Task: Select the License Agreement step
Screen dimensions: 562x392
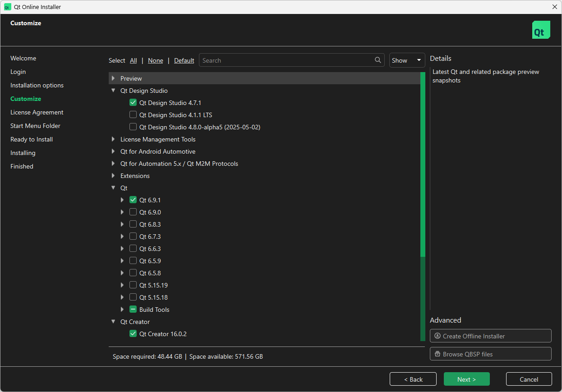Action: click(37, 112)
